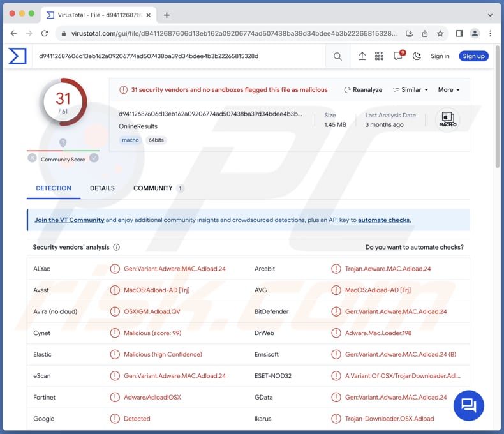Switch to the DETAILS tab

point(102,188)
